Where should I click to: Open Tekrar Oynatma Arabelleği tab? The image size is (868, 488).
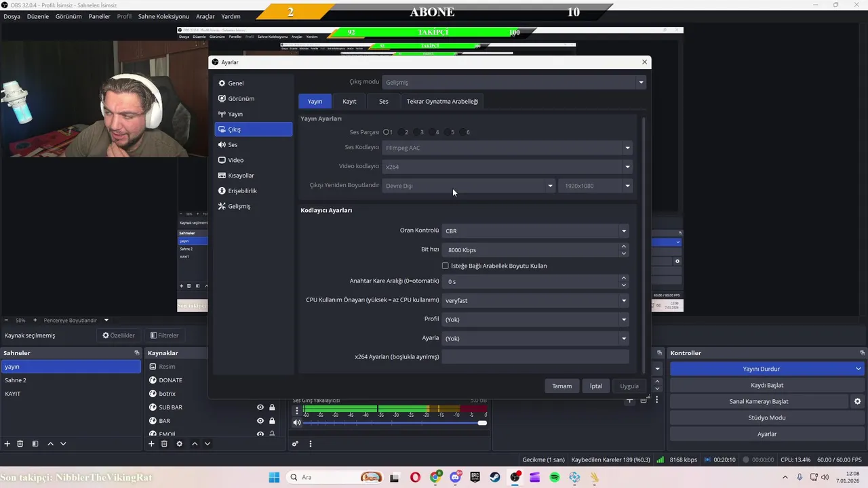(442, 102)
